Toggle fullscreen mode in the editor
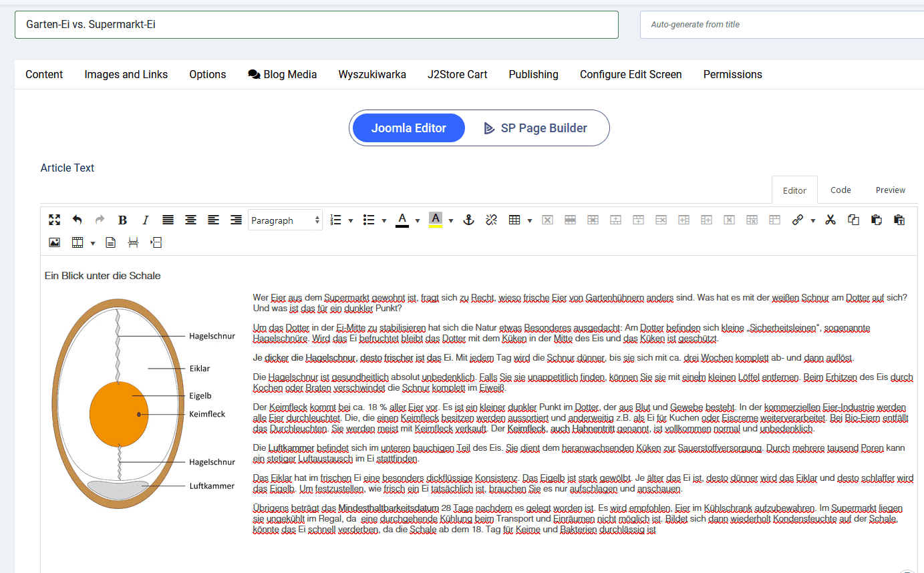This screenshot has width=924, height=573. pyautogui.click(x=55, y=220)
